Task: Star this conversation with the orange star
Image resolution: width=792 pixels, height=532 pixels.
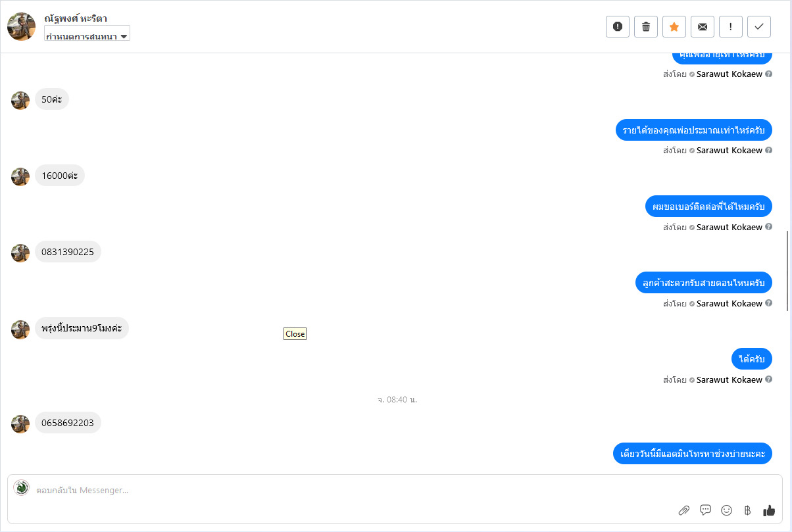Action: point(674,26)
